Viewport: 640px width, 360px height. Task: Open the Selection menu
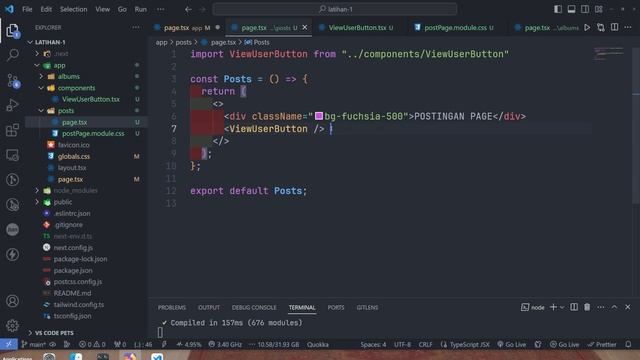point(73,9)
